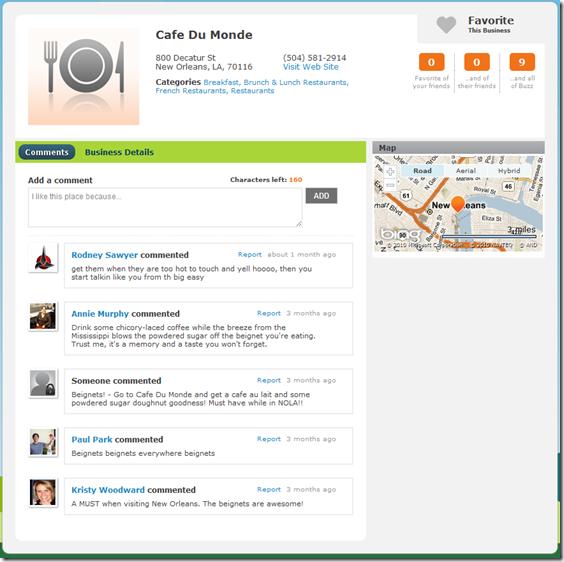Click the Cafe Du Monde title
The width and height of the screenshot is (564, 562).
204,35
